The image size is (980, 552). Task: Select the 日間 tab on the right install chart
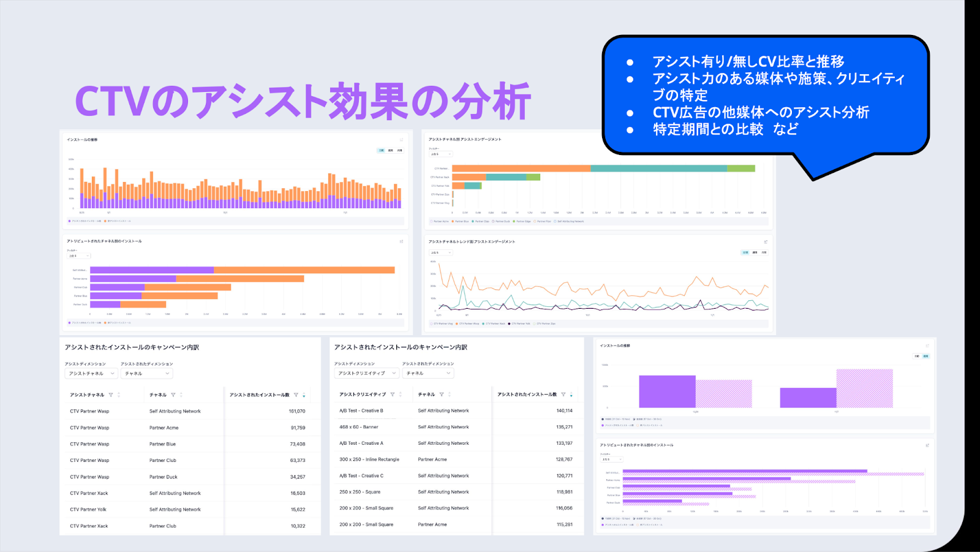pos(917,356)
